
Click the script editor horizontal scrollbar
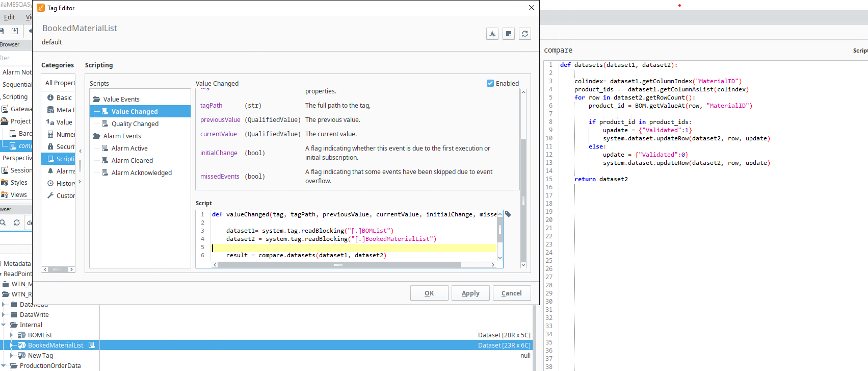(x=339, y=265)
